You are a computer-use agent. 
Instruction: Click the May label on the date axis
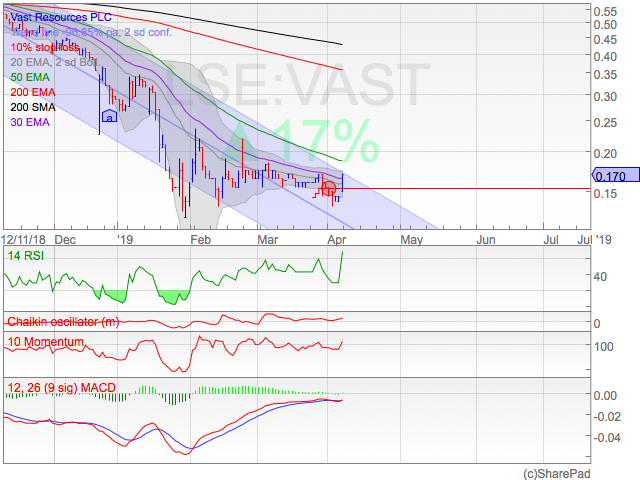[412, 240]
